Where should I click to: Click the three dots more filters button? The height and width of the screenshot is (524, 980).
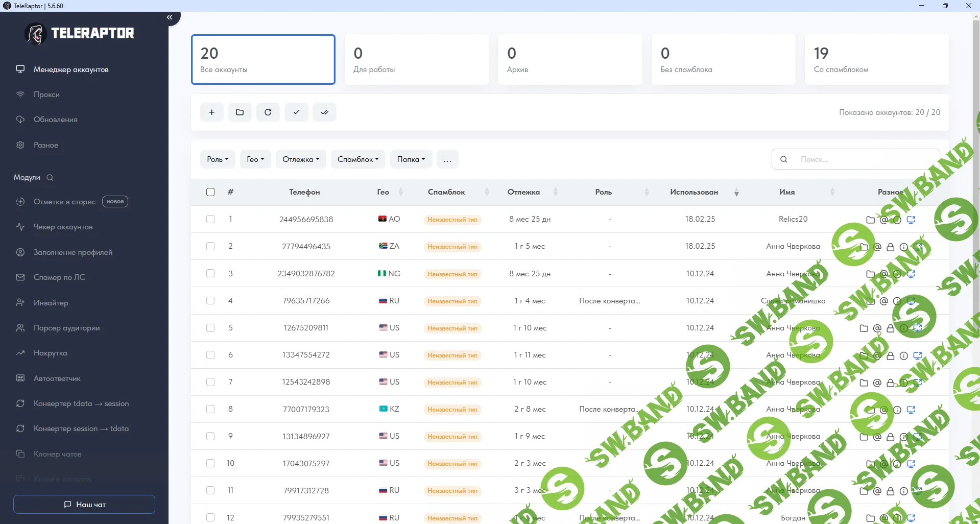(447, 159)
